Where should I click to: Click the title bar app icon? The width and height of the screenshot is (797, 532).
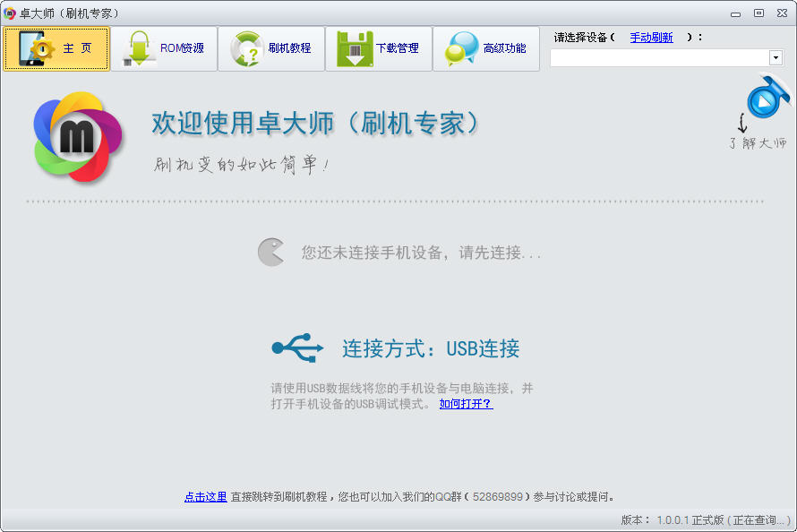[9, 13]
